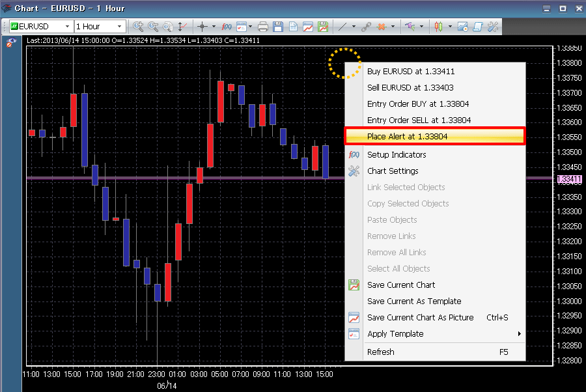586x392 pixels.
Task: Open settings with wrench and screwdriver toolbar icon
Action: coord(493,27)
